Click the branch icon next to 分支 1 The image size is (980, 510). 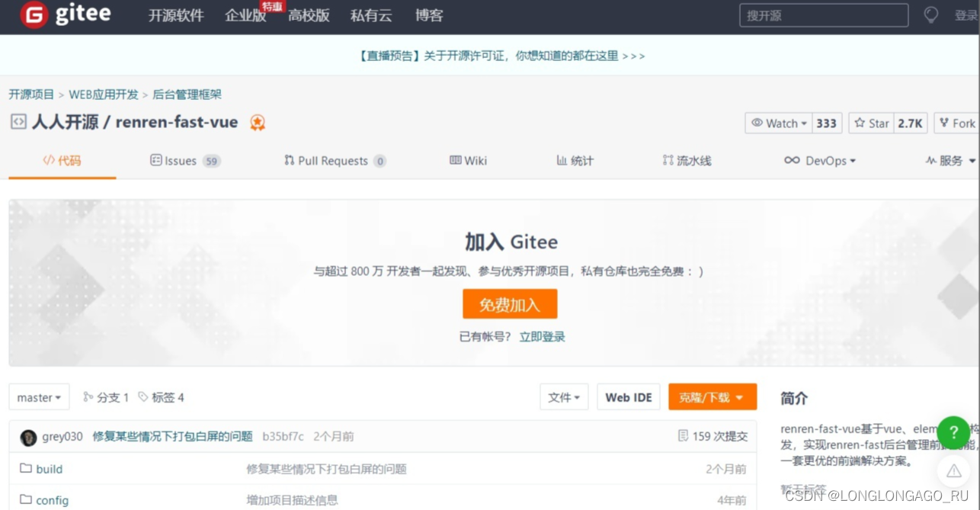pyautogui.click(x=88, y=397)
